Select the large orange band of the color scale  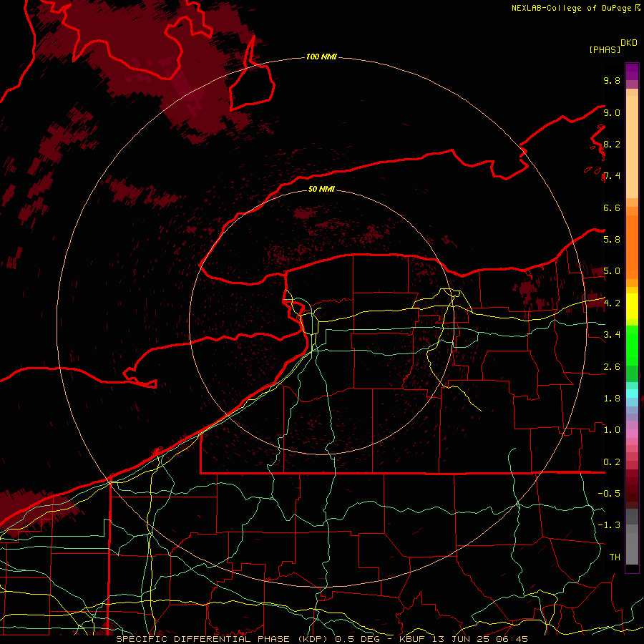632,248
